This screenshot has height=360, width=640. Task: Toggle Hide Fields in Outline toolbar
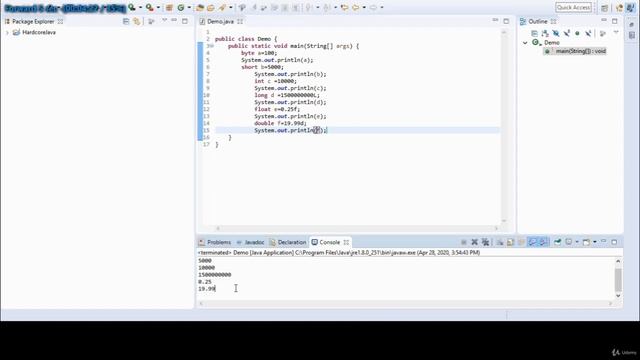(x=556, y=33)
